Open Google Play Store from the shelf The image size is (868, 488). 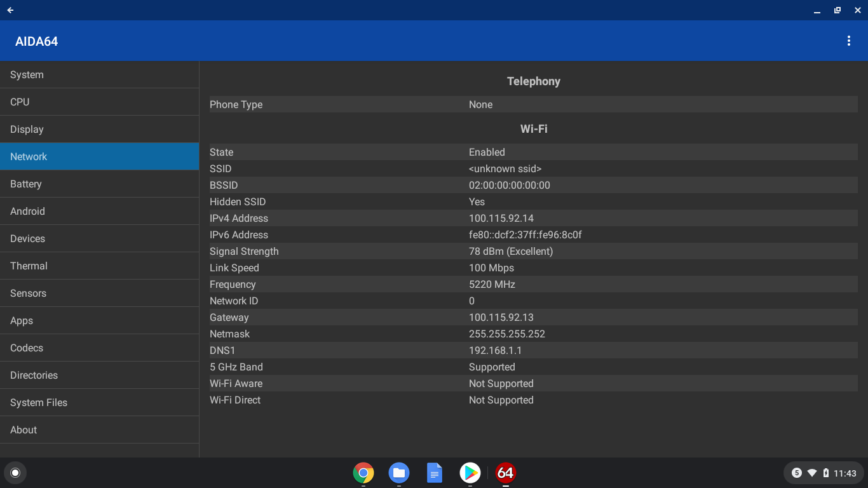[470, 473]
